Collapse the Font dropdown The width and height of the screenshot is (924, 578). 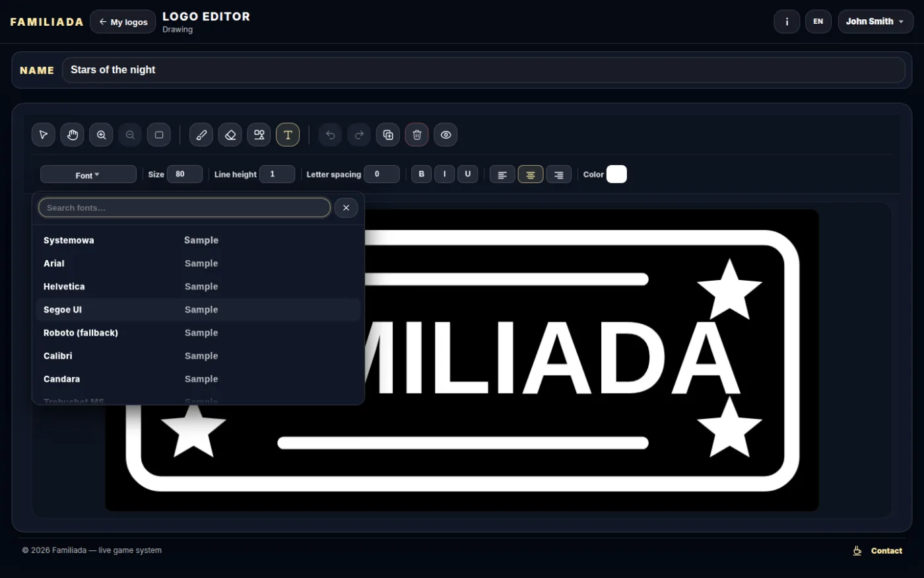(88, 174)
